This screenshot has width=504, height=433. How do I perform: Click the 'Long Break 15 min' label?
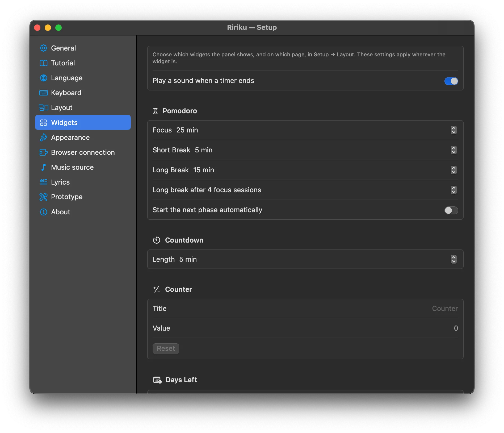click(183, 170)
